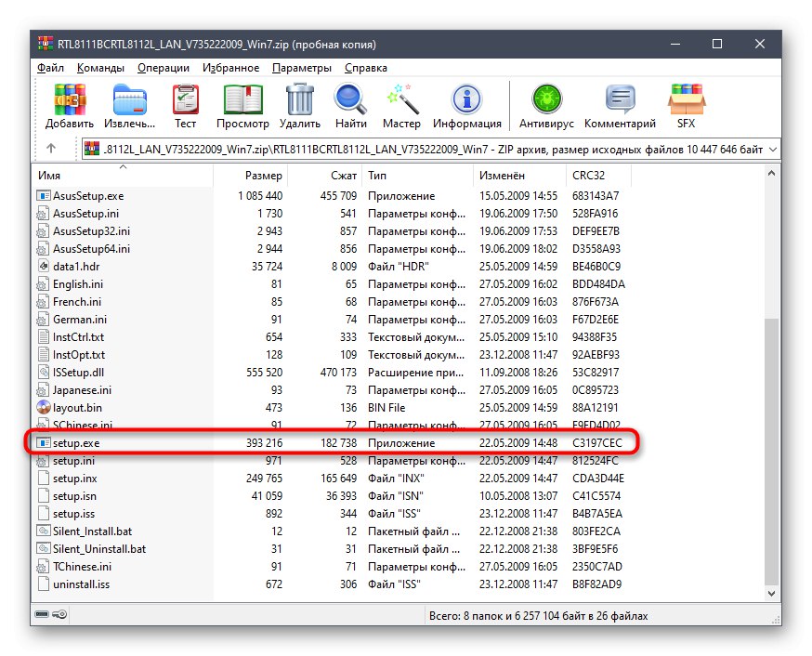
Task: Click the Извлечь (Extract) toolbar icon
Action: [129, 99]
